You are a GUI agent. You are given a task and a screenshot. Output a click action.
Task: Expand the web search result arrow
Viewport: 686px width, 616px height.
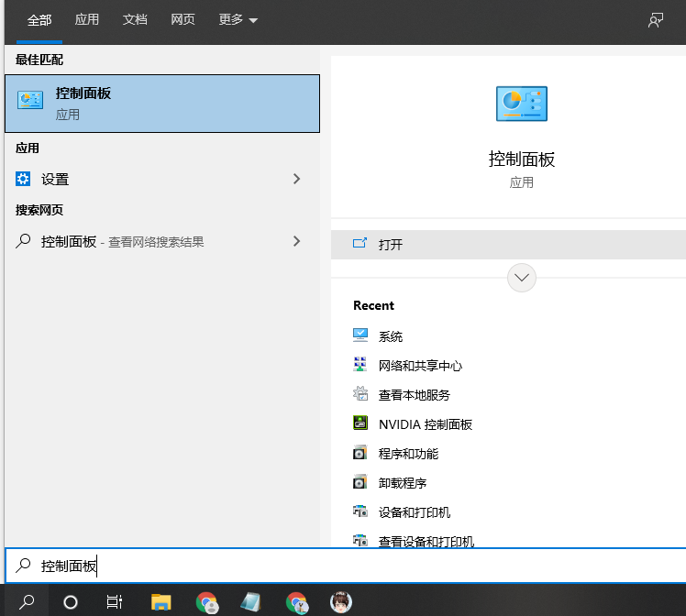coord(296,241)
